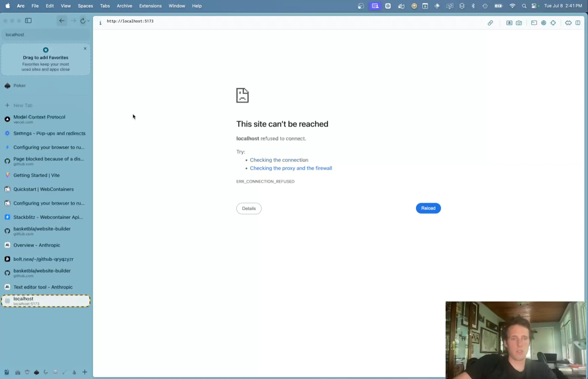Click Checking the proxy and the firewall link

(x=291, y=168)
